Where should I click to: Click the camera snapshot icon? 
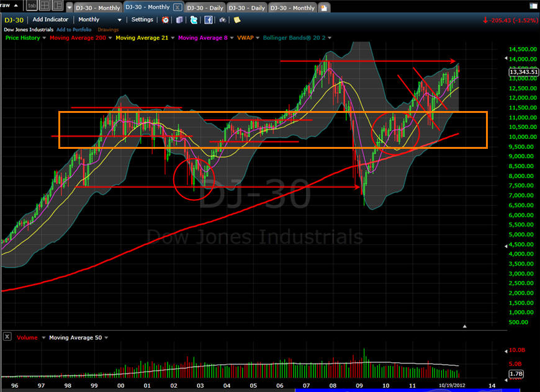pyautogui.click(x=223, y=20)
